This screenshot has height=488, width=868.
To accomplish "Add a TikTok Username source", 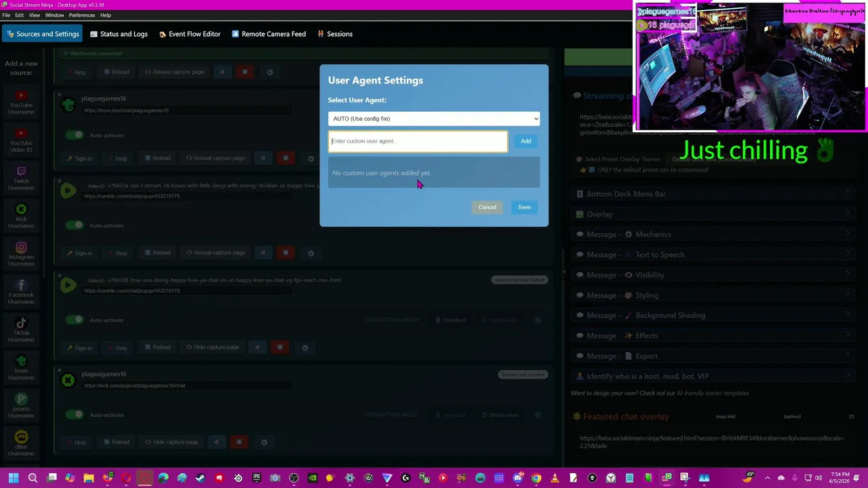I will pos(21,329).
